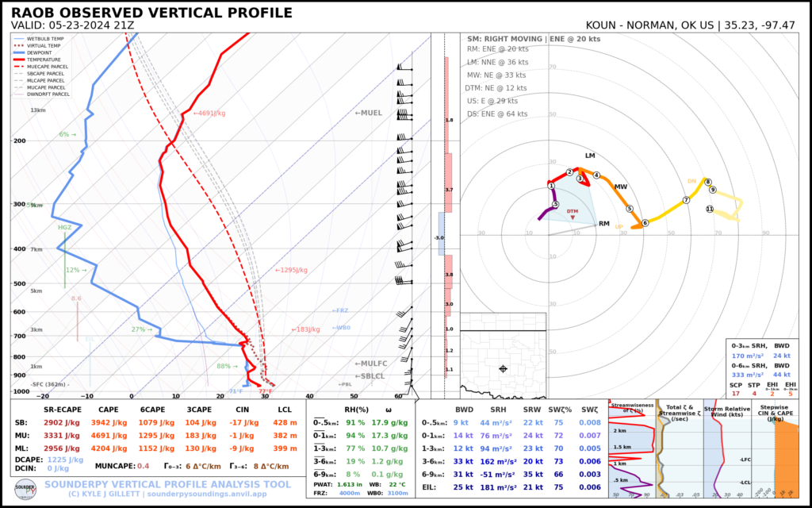
Task: Click the circled 1 km marker on hodograph
Action: click(550, 186)
